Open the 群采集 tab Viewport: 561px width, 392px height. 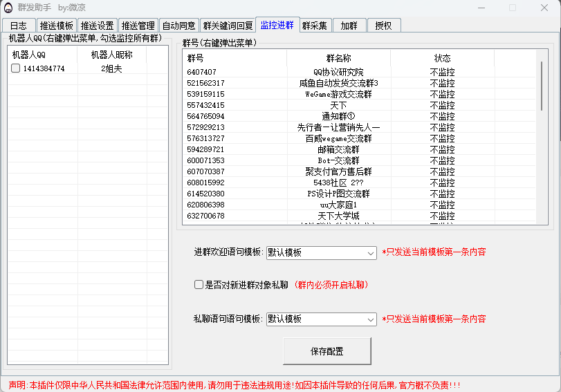[x=315, y=26]
